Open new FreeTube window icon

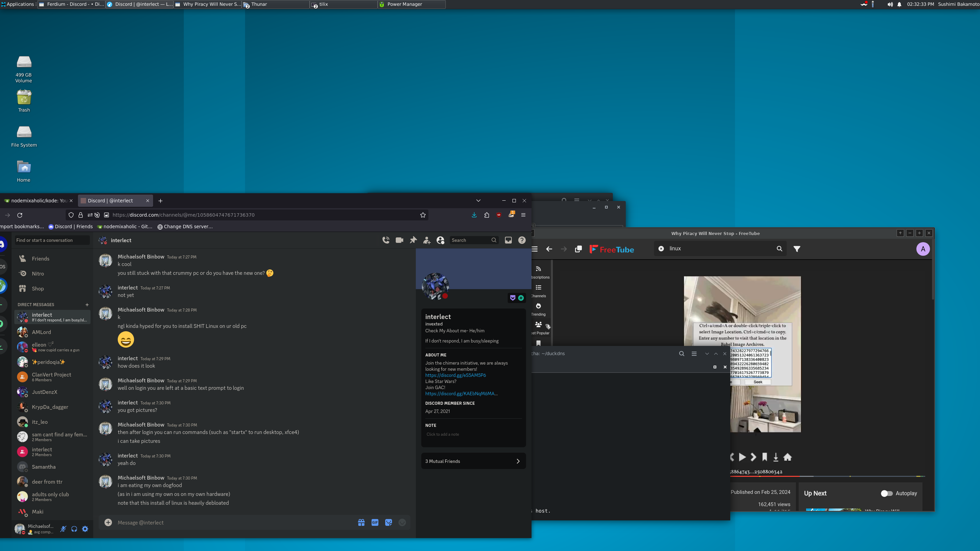[578, 249]
